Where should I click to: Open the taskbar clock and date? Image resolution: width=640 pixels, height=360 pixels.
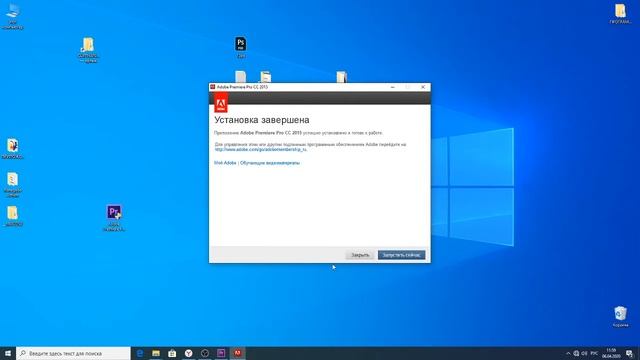(x=611, y=353)
